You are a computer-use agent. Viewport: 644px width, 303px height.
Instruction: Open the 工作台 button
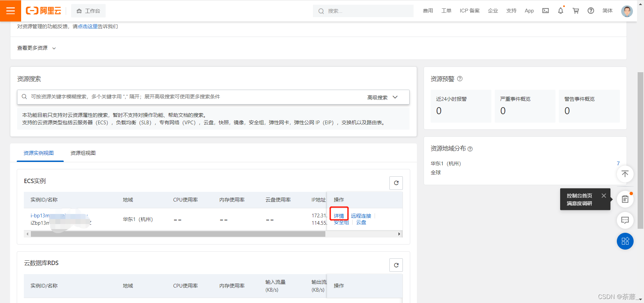89,11
